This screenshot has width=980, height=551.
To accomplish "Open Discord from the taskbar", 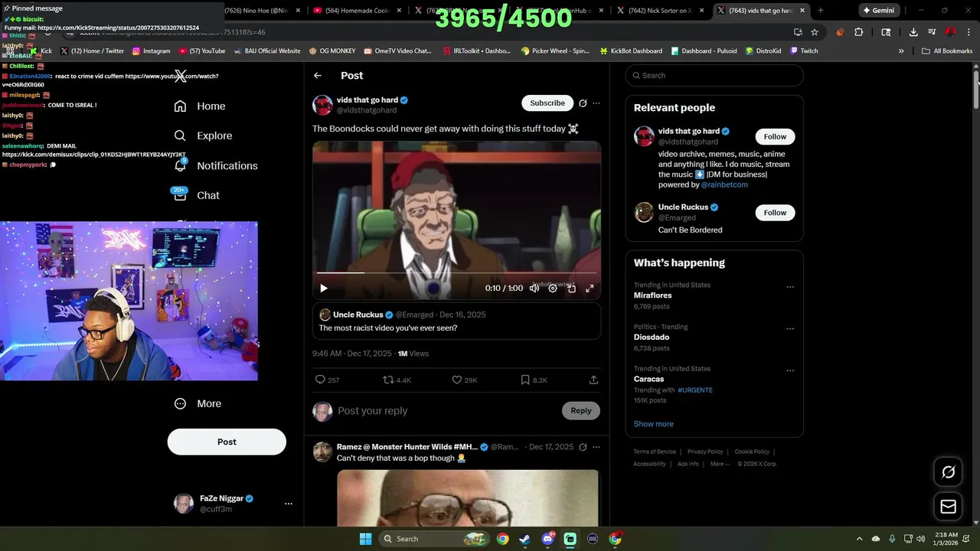I will tap(548, 539).
